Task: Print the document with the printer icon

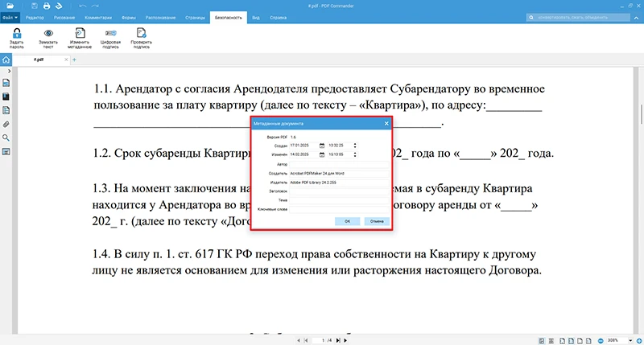Action: click(x=47, y=6)
